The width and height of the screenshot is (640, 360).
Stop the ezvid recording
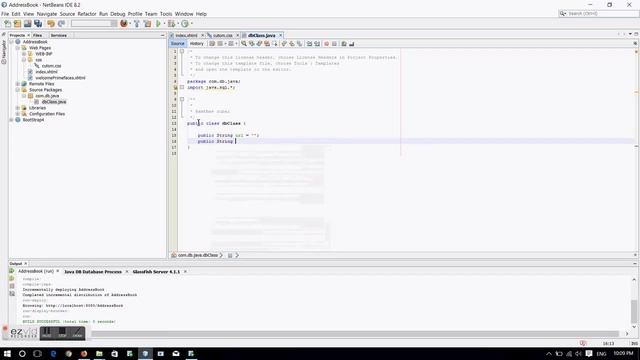[62, 333]
